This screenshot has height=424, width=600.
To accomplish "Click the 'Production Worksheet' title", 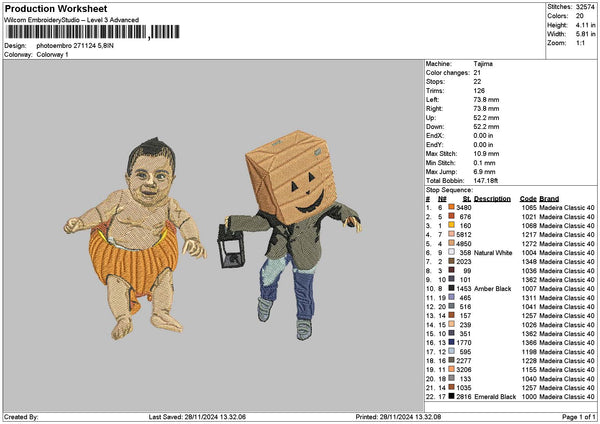I will click(56, 9).
